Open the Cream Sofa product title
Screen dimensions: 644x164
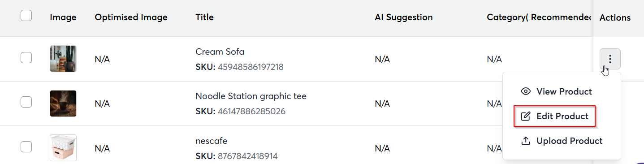[220, 52]
